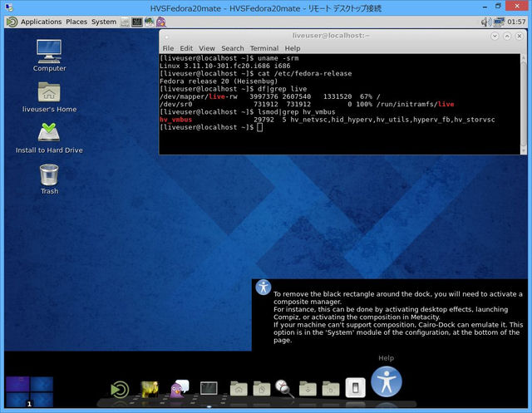Viewport: 532px width, 413px height.
Task: Close the liveuser@localhost terminal window
Action: [x=519, y=36]
